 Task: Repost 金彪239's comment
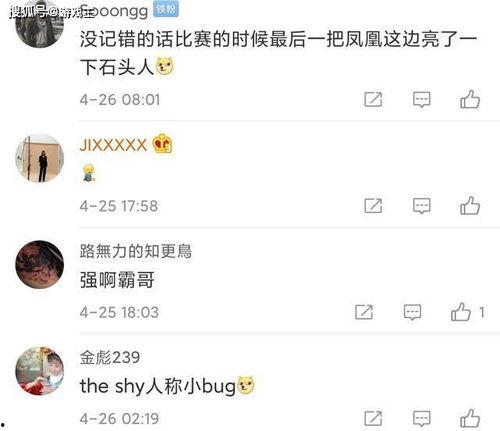click(373, 418)
